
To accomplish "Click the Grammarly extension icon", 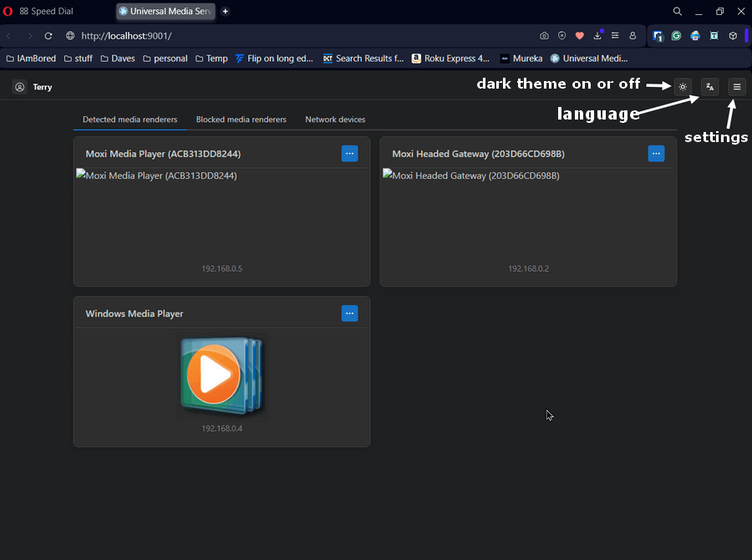I will click(676, 35).
